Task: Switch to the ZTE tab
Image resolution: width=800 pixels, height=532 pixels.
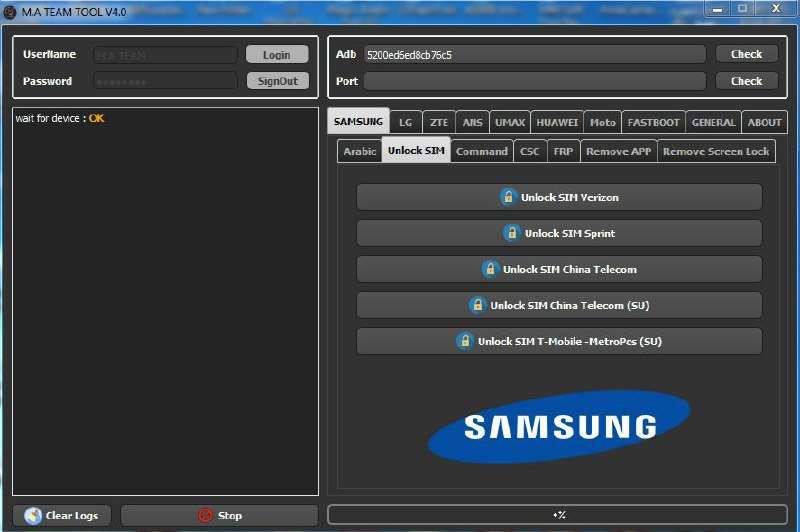Action: [x=439, y=122]
